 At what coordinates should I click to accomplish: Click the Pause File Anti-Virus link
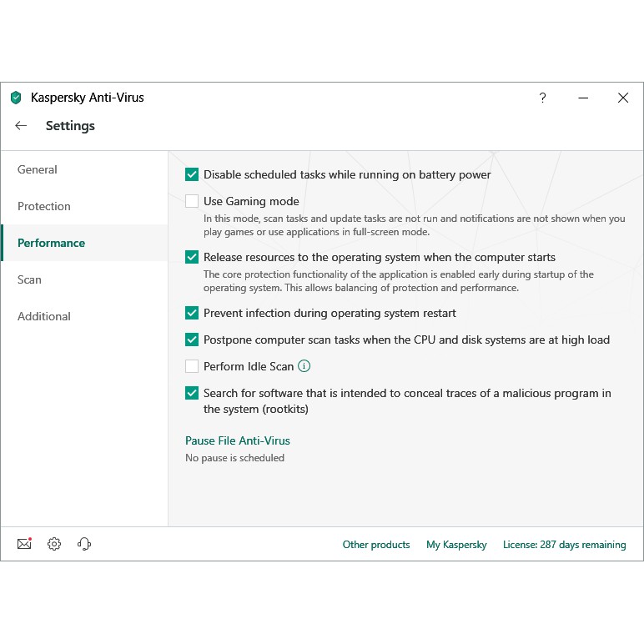click(238, 440)
